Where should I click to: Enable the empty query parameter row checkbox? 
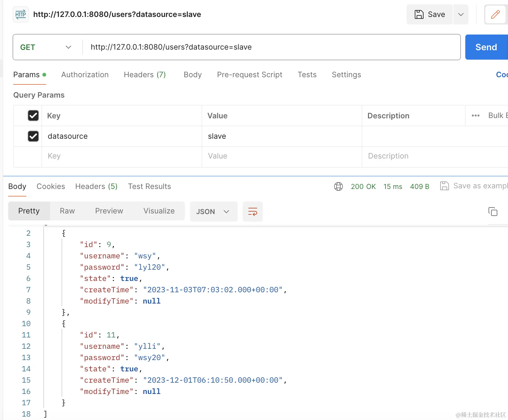tap(33, 156)
